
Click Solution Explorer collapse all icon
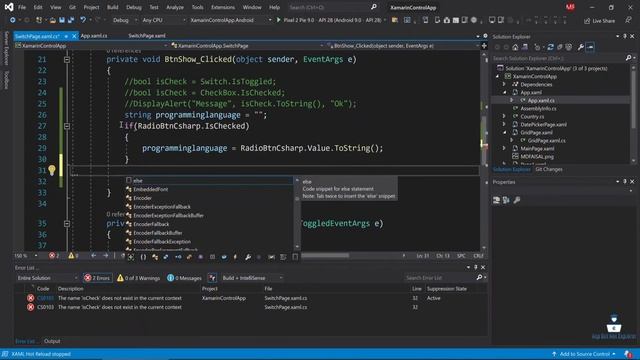click(560, 47)
